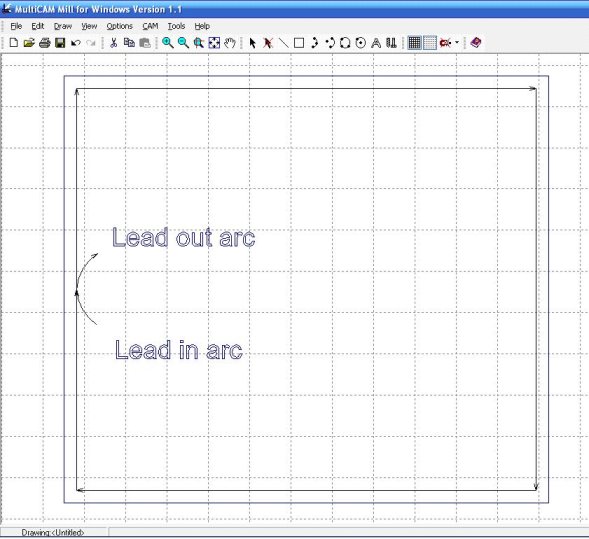Select the line drawing tool

[x=284, y=43]
